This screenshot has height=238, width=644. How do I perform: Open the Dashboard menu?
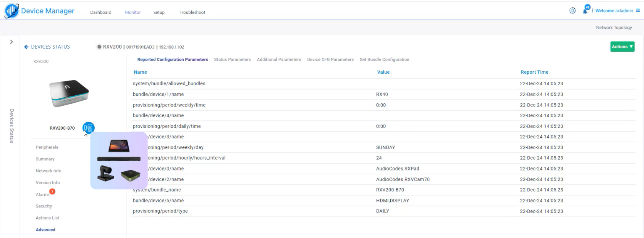101,12
